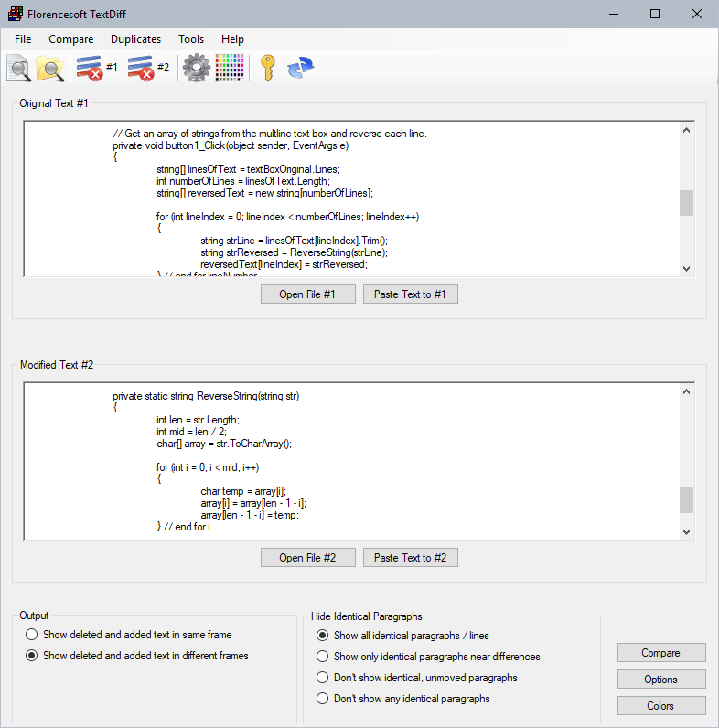The image size is (719, 728).
Task: Click scrollbar thumb in Original Text #1 box
Action: [686, 203]
